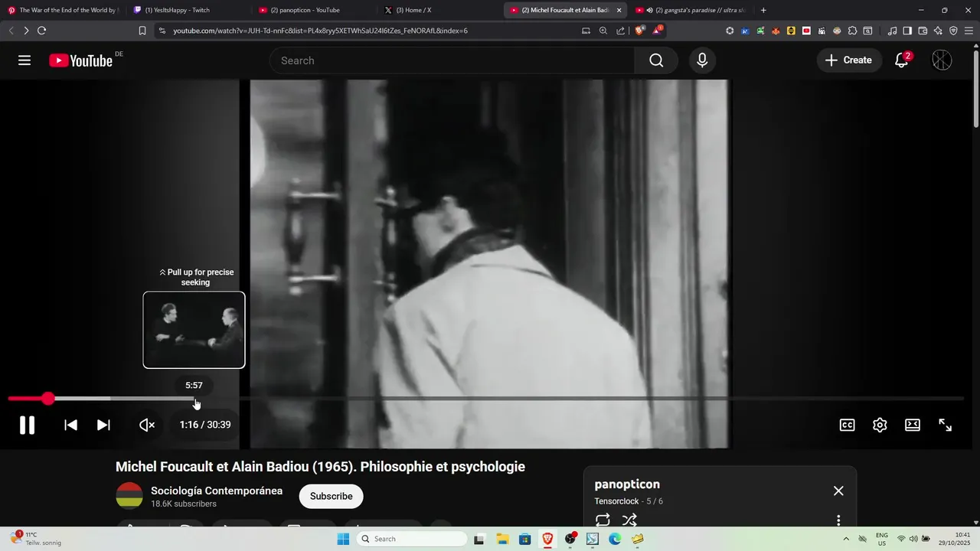Seek on the video progress bar at 5:57

click(x=194, y=399)
